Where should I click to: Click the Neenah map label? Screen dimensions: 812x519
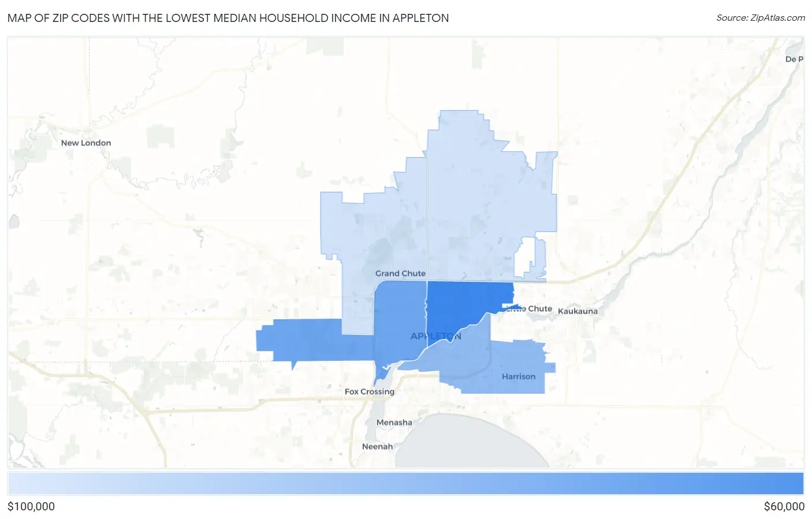377,446
